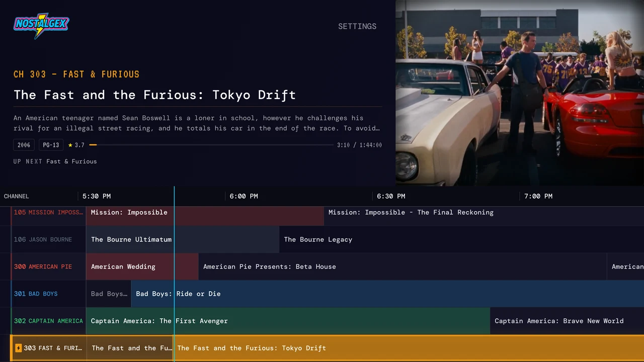Click the Tokyo Drift video preview

pos(520,93)
